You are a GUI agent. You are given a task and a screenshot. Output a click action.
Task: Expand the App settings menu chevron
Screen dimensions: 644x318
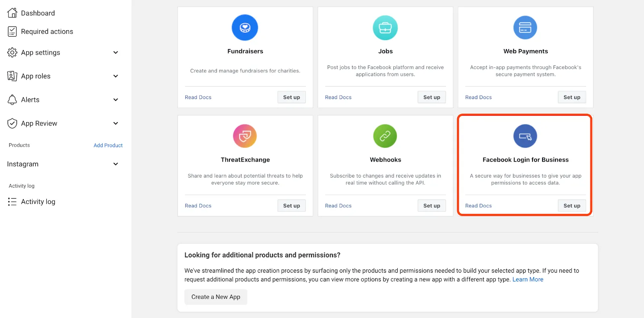click(116, 53)
